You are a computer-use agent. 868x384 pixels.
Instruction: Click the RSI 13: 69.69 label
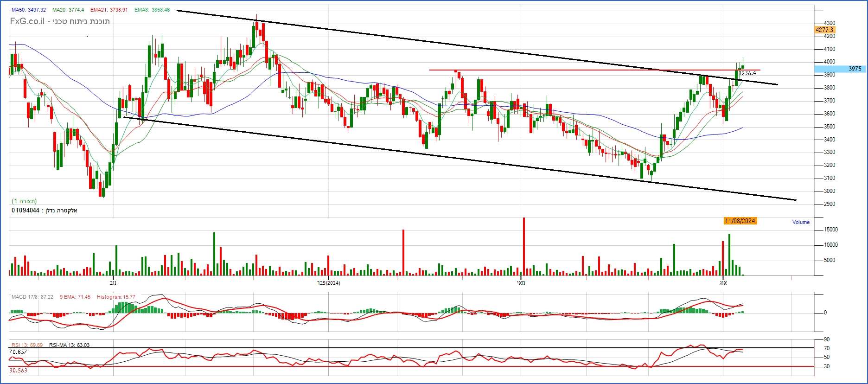point(27,345)
